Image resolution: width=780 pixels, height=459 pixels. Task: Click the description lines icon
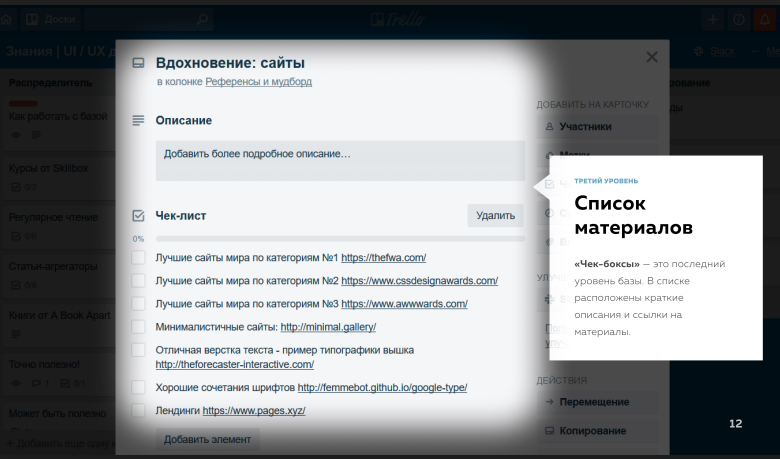pos(138,120)
